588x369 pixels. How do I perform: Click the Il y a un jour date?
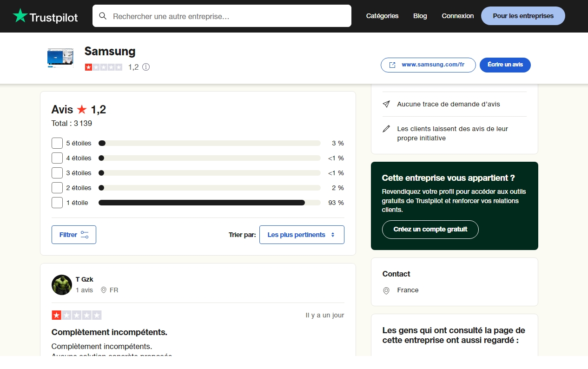click(325, 315)
